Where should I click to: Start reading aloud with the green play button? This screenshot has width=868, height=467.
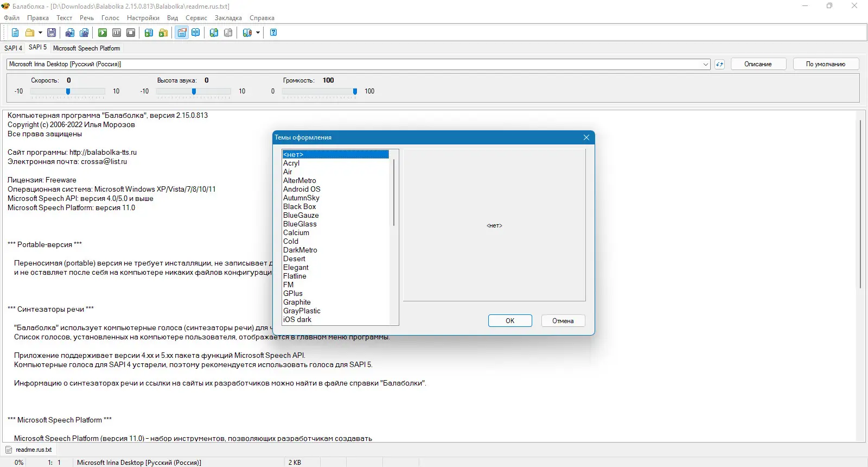[x=103, y=33]
